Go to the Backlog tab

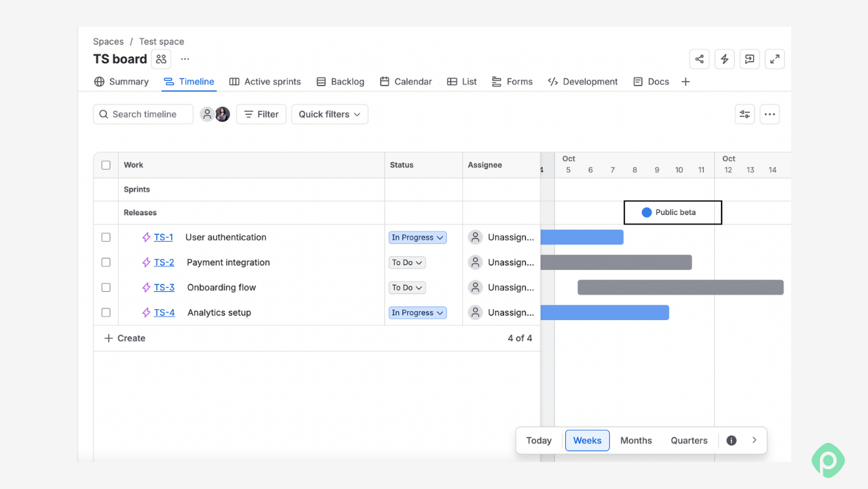point(341,82)
